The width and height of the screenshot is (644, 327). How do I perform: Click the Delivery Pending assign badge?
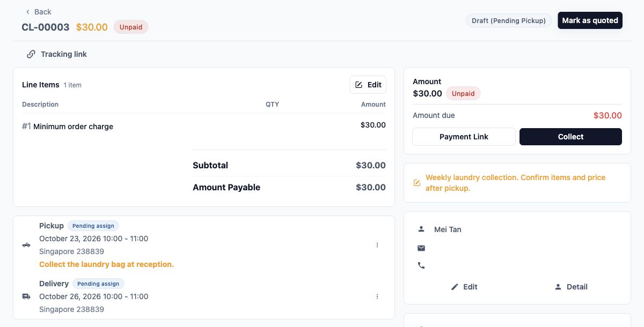click(99, 284)
